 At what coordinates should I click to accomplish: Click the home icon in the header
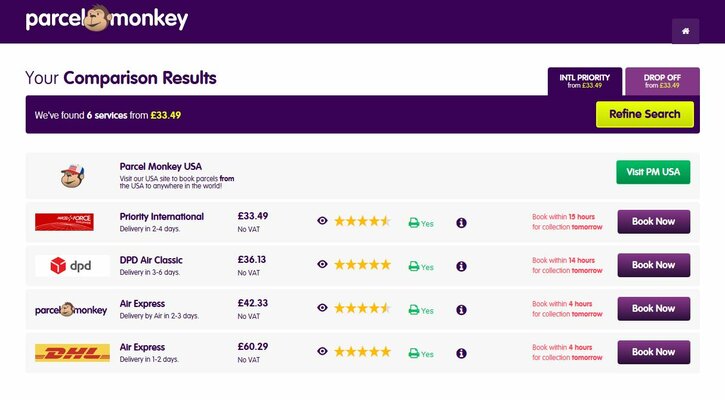click(685, 31)
